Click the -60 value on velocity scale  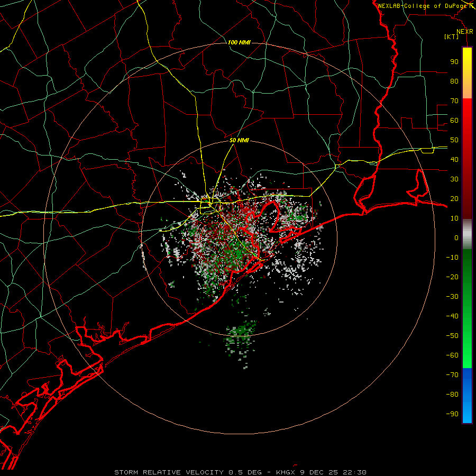(x=452, y=355)
